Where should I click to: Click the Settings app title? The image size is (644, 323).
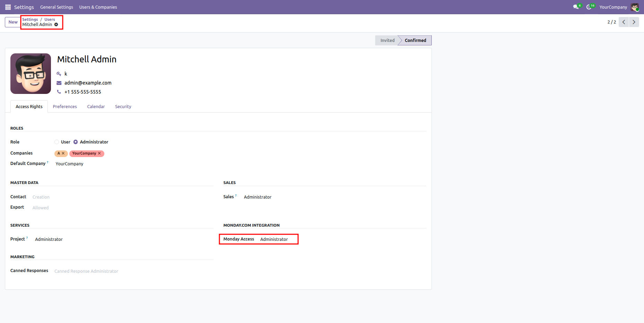click(24, 7)
